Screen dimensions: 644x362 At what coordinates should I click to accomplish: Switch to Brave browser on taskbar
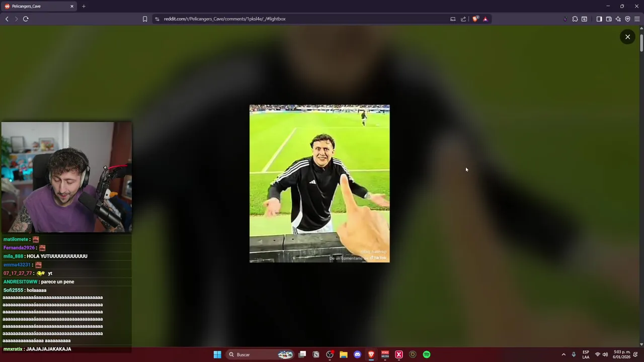(x=371, y=354)
